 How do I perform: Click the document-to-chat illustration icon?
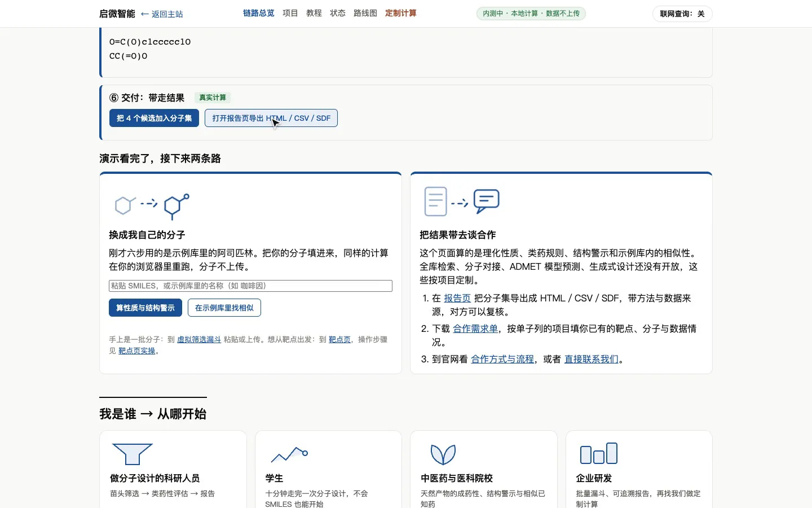tap(462, 202)
